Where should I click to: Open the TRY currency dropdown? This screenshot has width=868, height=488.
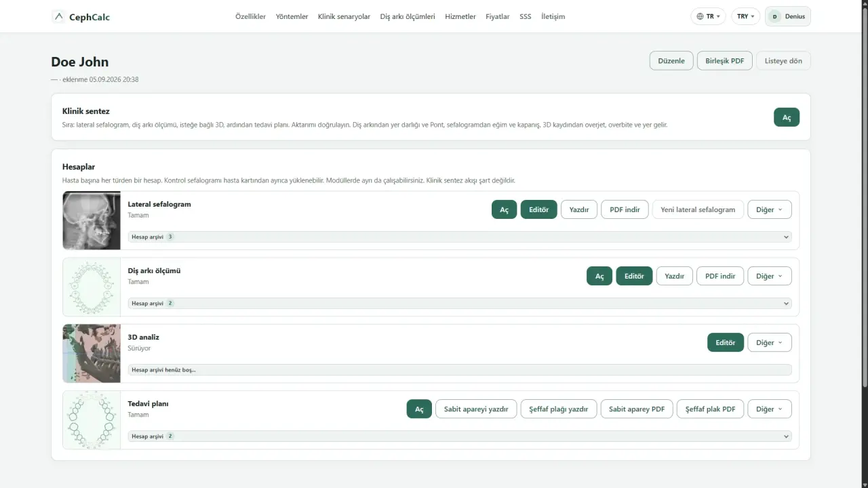tap(746, 16)
